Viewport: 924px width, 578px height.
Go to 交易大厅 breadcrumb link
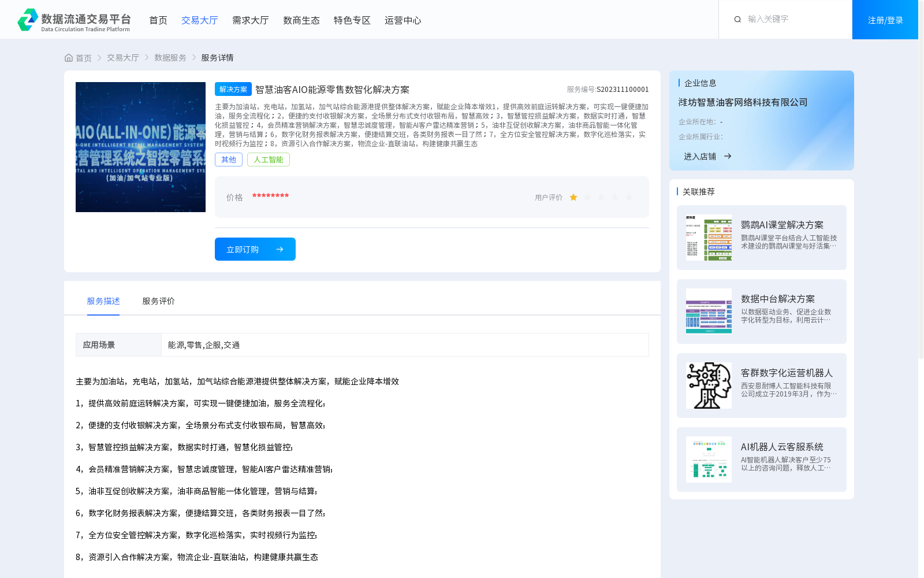tap(123, 58)
